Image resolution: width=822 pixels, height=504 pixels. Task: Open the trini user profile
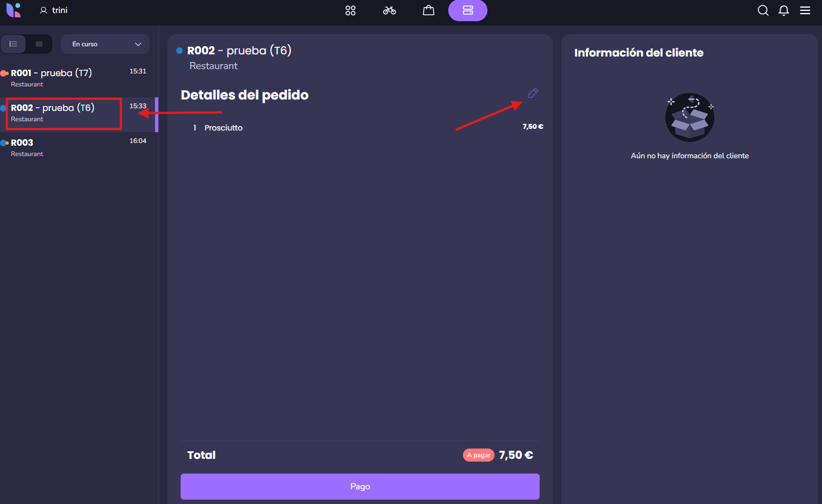54,10
